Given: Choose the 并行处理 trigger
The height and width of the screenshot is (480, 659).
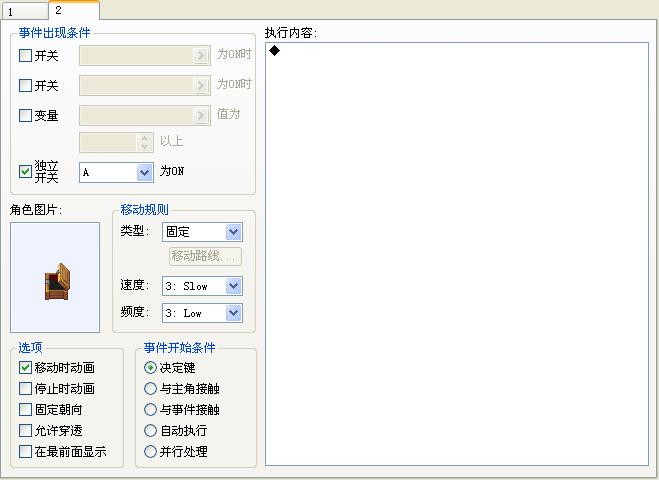Looking at the screenshot, I should [x=150, y=451].
